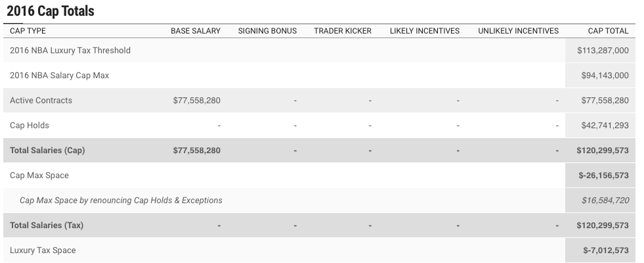
Task: Click the CAP TOTAL column header
Action: point(608,31)
